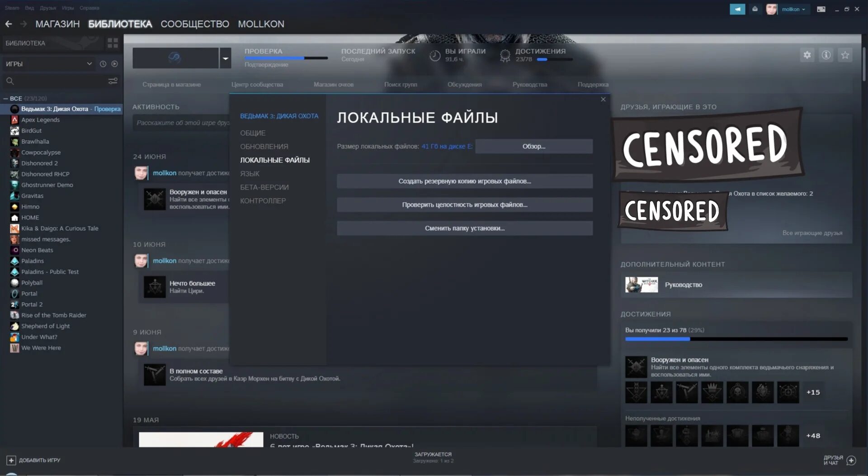Open game settings gear icon
Screen dimensions: 868x476
[x=807, y=55]
